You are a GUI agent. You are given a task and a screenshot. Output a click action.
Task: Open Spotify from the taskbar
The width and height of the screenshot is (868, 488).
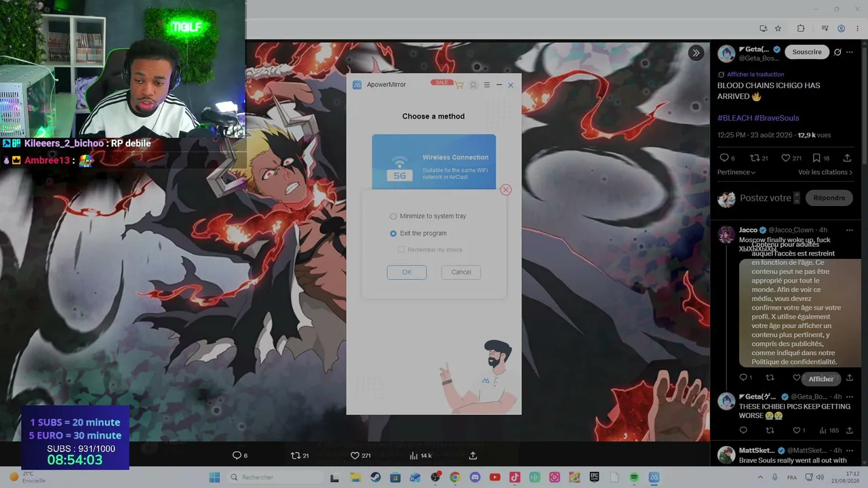click(x=634, y=477)
